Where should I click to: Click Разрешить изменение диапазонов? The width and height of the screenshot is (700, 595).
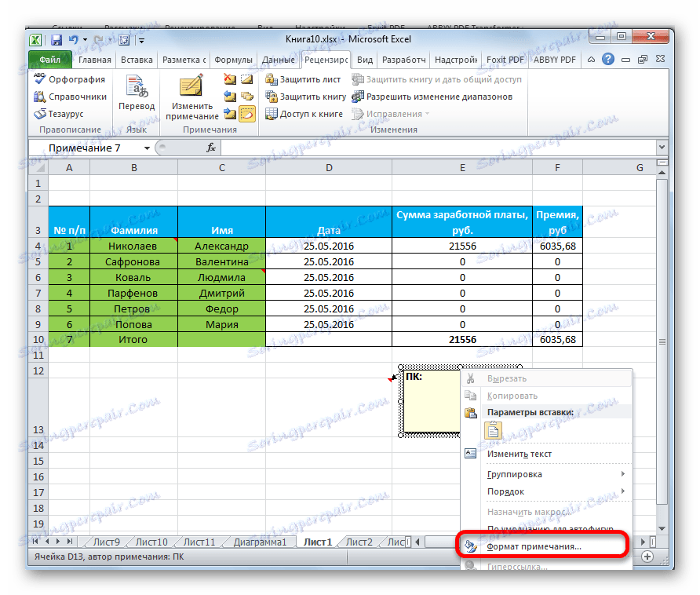pyautogui.click(x=432, y=97)
